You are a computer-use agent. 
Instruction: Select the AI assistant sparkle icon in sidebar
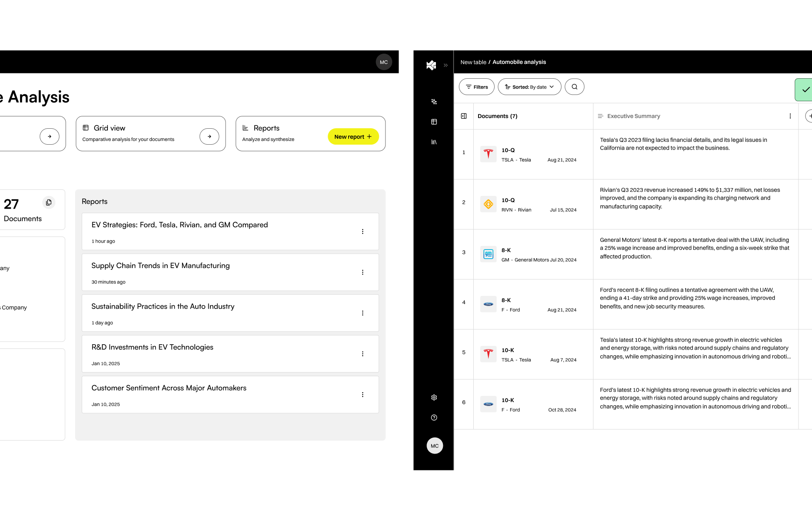tap(434, 102)
